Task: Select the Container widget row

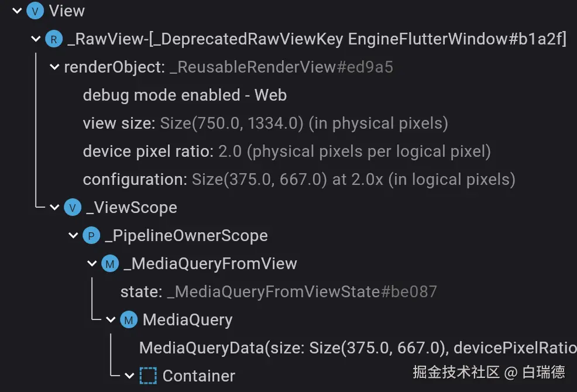Action: coord(198,376)
